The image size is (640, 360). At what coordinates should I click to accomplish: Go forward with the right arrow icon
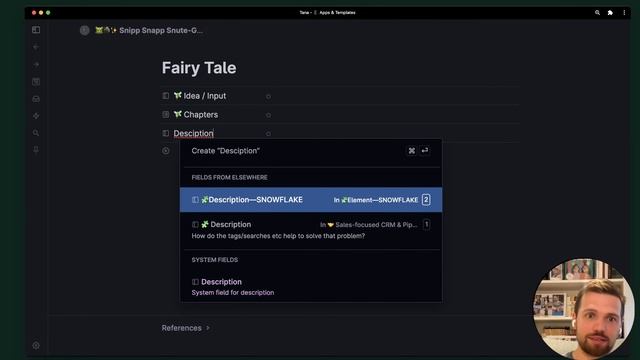pos(36,64)
